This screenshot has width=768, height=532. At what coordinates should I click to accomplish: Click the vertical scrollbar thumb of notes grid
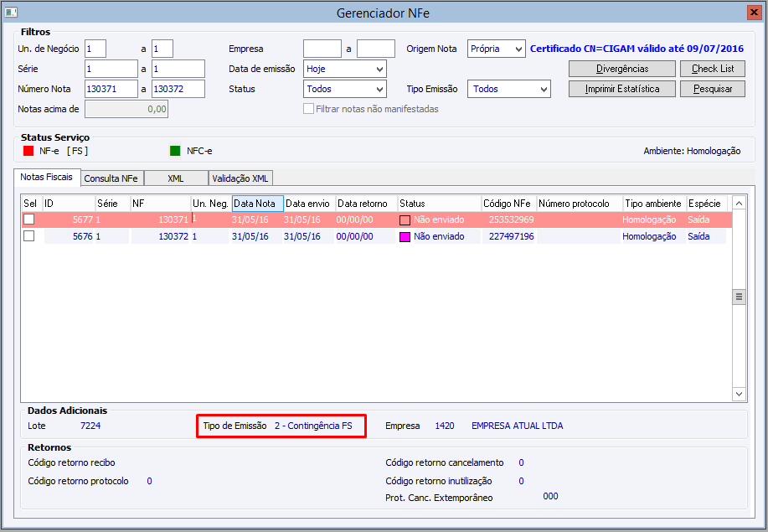(x=739, y=297)
